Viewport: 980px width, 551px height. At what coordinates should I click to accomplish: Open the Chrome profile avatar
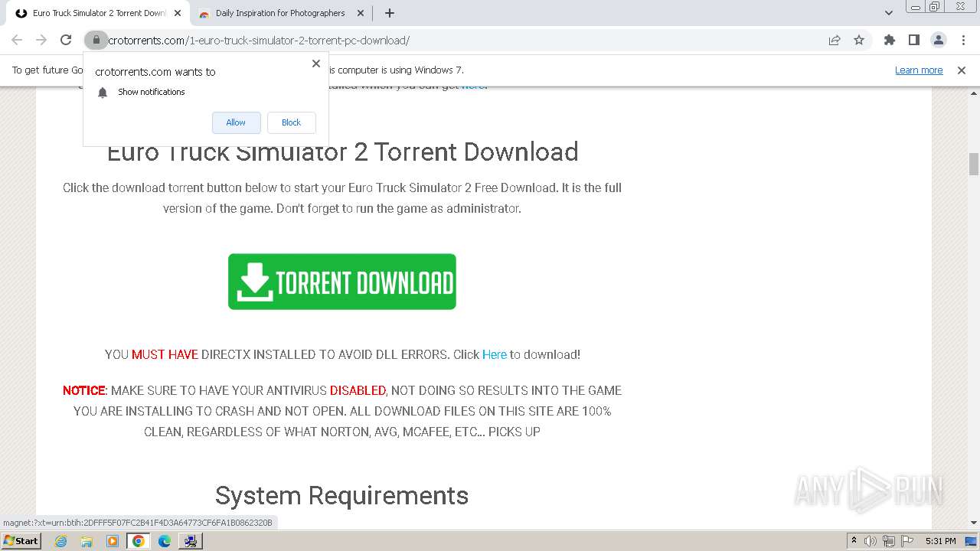click(938, 40)
